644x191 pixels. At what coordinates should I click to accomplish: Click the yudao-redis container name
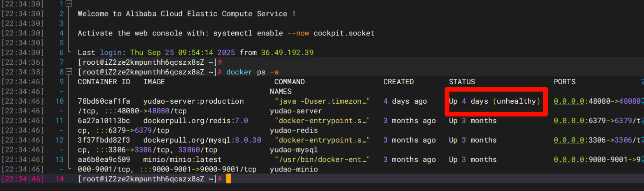tap(294, 131)
